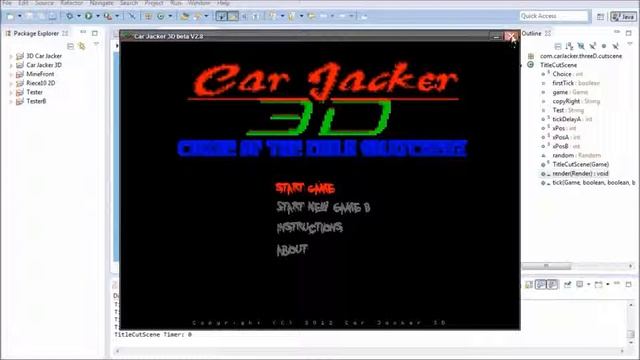Run the program with green play button
640x360 pixels.
tap(89, 16)
